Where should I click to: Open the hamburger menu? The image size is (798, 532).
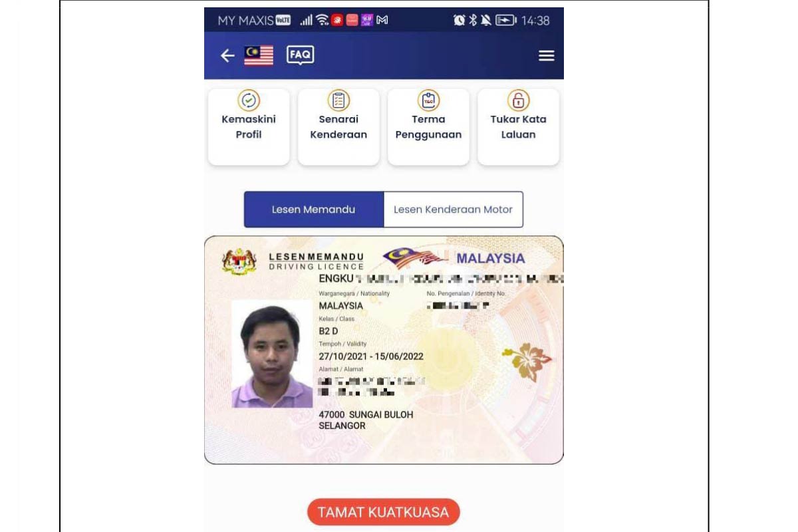pyautogui.click(x=547, y=56)
